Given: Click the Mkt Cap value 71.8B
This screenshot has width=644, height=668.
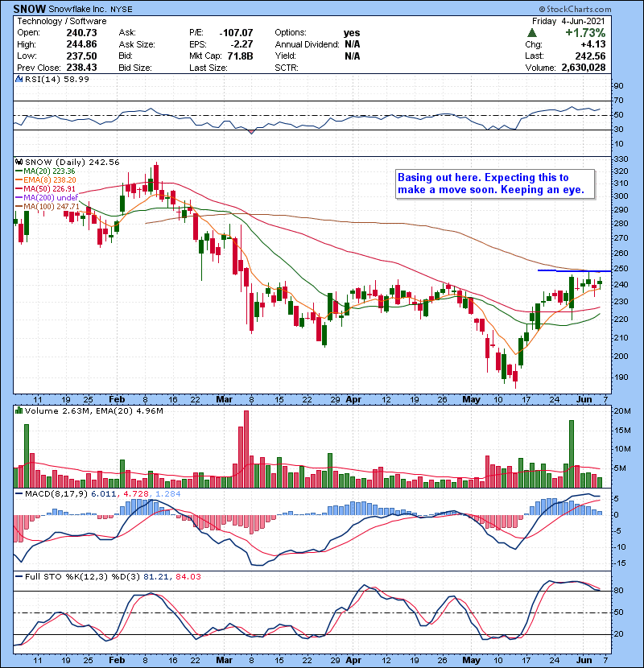Looking at the screenshot, I should (240, 56).
